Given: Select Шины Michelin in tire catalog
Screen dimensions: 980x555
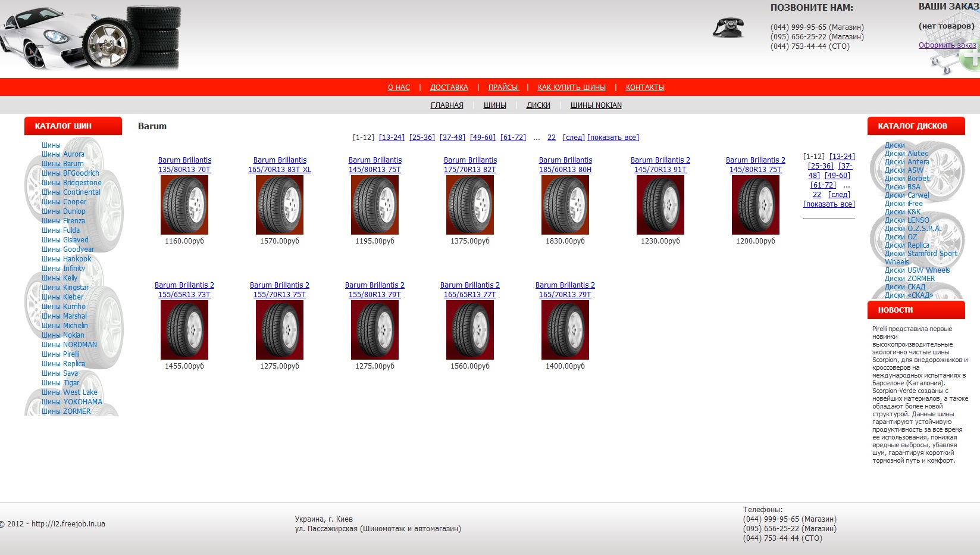Looking at the screenshot, I should pos(64,326).
